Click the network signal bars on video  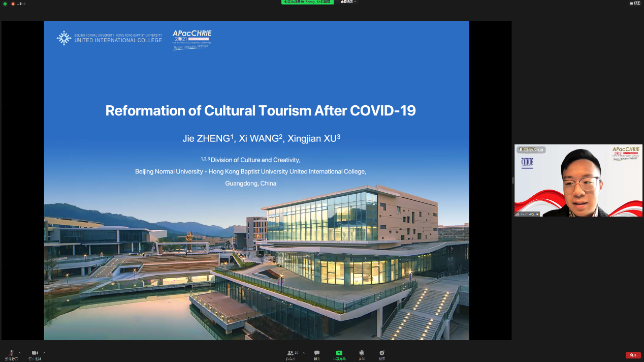coord(518,214)
